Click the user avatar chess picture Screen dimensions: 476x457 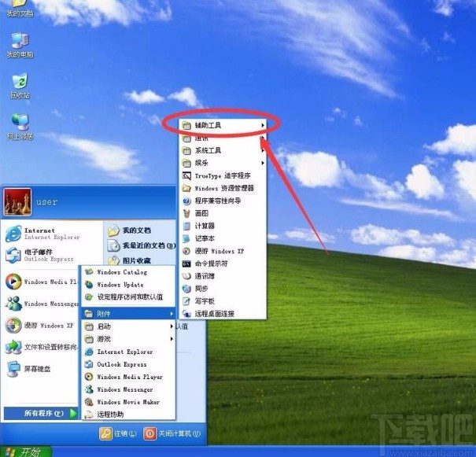(x=17, y=202)
